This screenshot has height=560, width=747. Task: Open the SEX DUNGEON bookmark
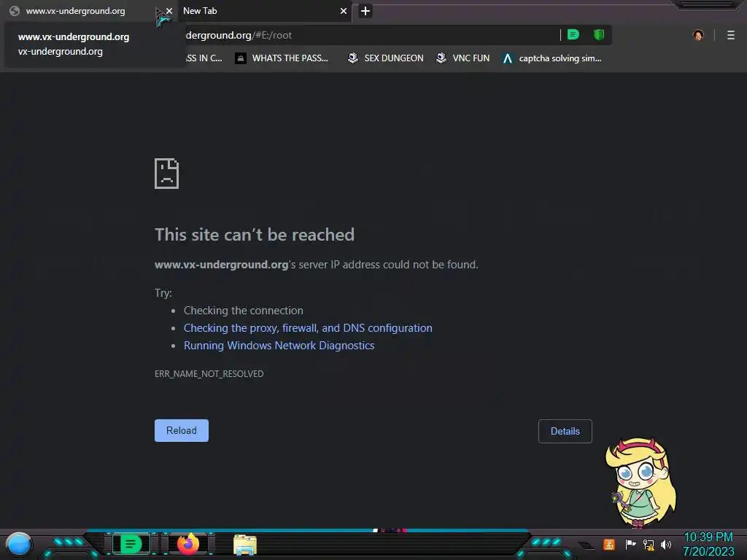(x=385, y=58)
